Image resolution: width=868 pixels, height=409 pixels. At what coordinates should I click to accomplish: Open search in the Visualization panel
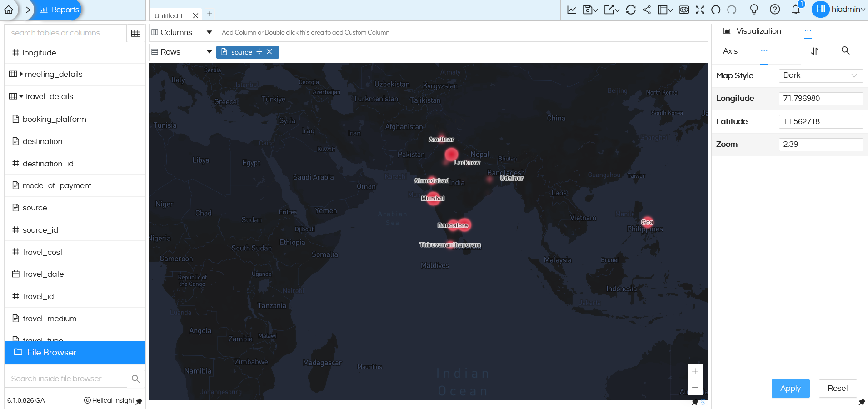[x=845, y=51]
